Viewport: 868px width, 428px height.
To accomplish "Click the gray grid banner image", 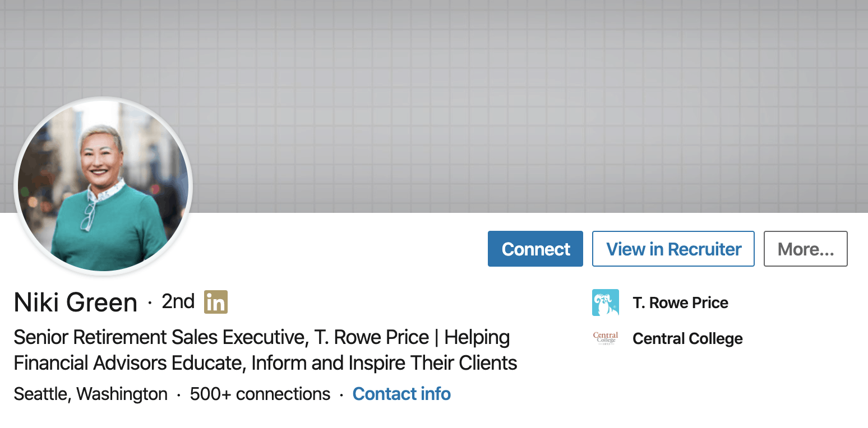I will click(x=434, y=106).
